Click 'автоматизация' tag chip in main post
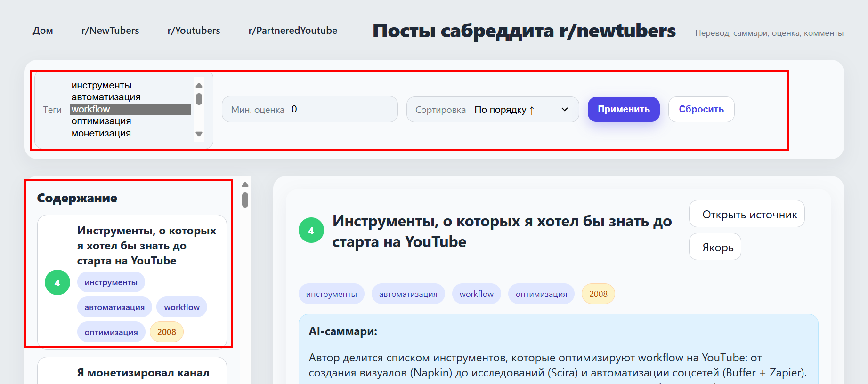Viewport: 868px width, 384px height. (408, 294)
